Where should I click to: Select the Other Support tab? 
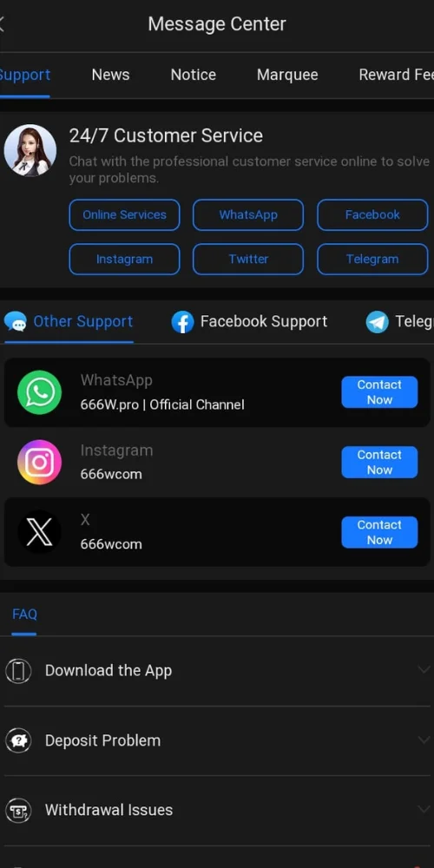click(x=69, y=322)
